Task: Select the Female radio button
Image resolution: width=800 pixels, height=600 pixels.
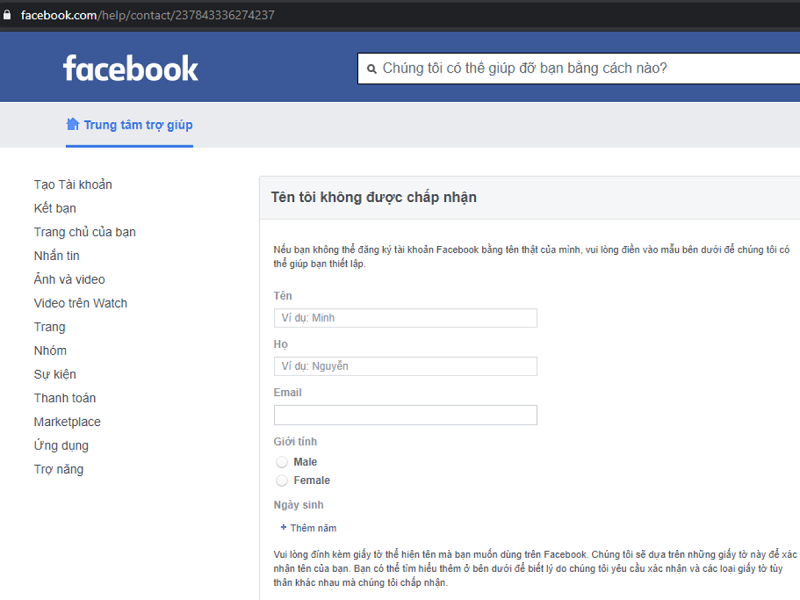Action: coord(282,481)
